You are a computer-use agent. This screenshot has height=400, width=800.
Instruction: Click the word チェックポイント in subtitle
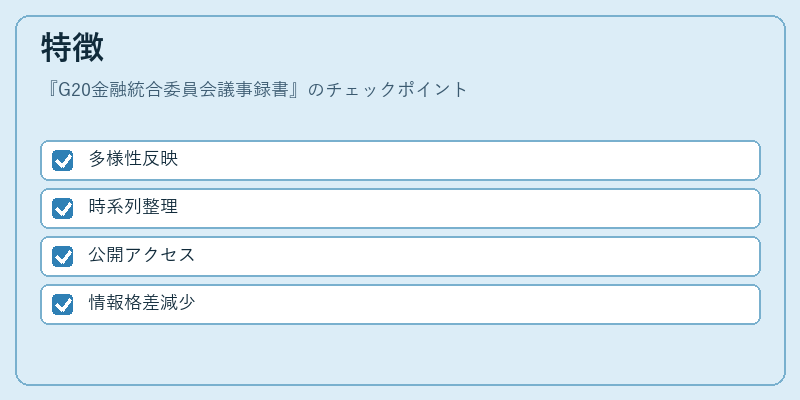coord(396,89)
